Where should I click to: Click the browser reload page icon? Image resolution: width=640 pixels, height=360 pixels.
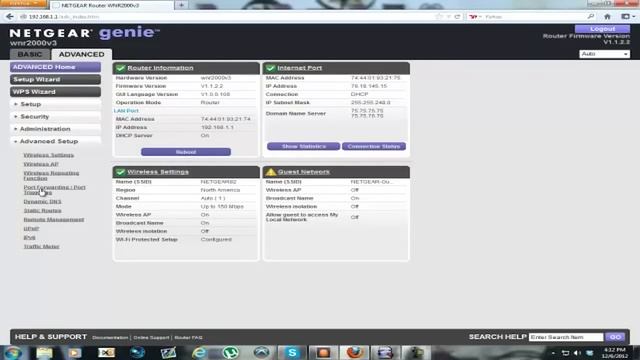coord(457,17)
